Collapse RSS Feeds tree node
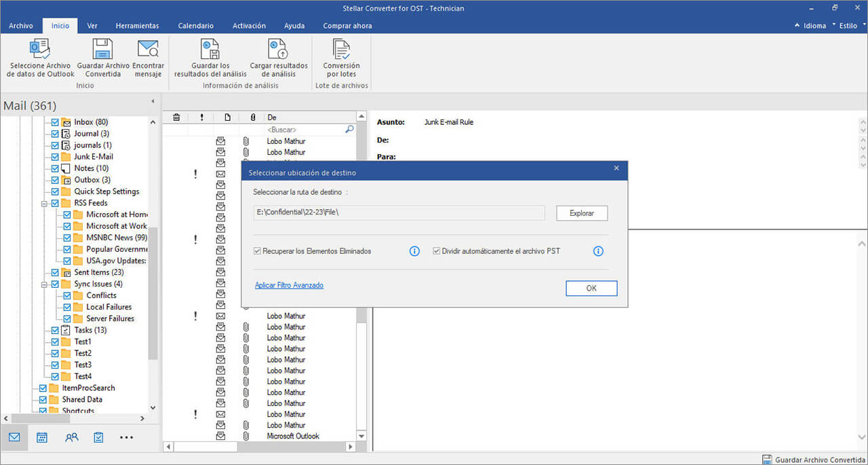868x465 pixels. click(45, 203)
